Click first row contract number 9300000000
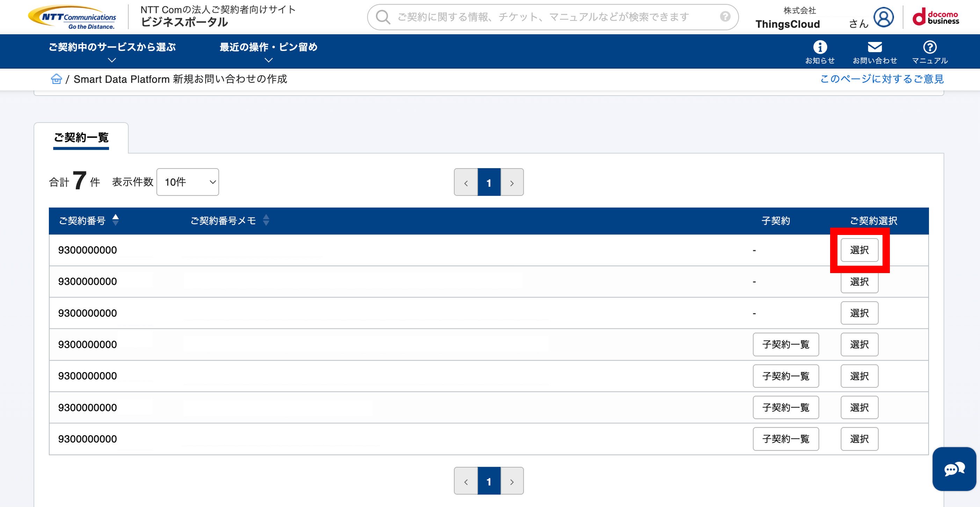The height and width of the screenshot is (507, 980). click(x=87, y=250)
